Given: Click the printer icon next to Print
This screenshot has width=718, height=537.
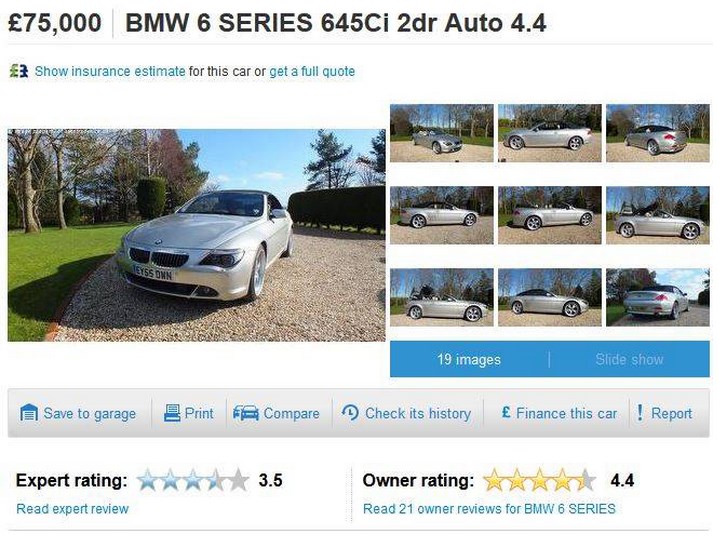Looking at the screenshot, I should point(172,413).
